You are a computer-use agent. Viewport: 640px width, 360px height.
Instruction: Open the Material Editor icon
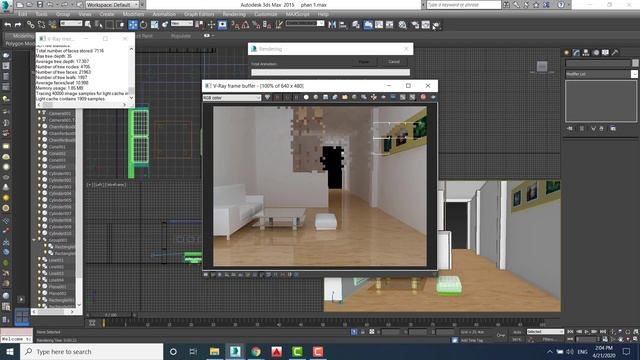point(402,25)
